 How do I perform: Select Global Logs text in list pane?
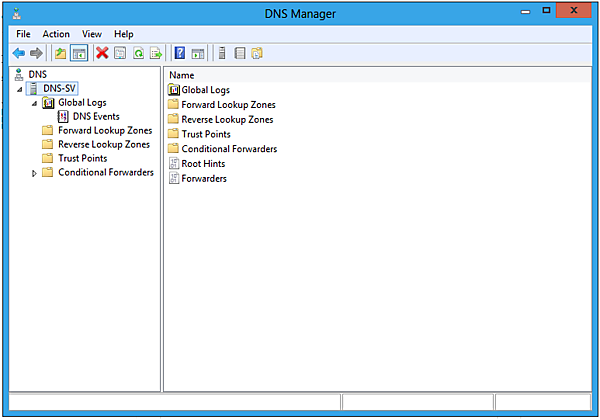tap(205, 90)
